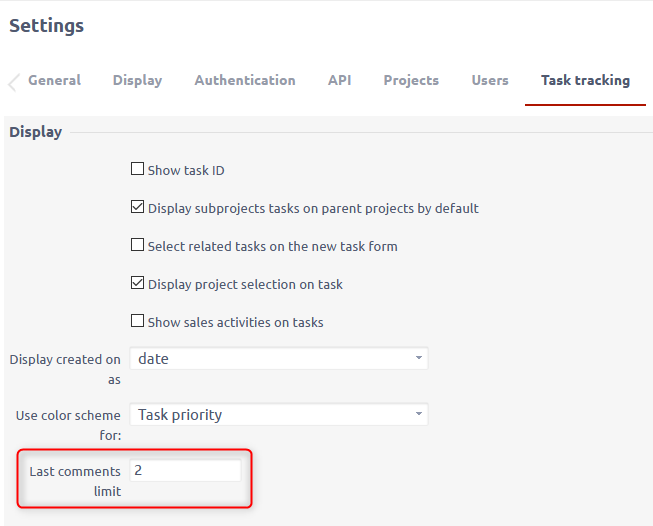
Task: Click the Show sales activities label
Action: click(x=235, y=322)
